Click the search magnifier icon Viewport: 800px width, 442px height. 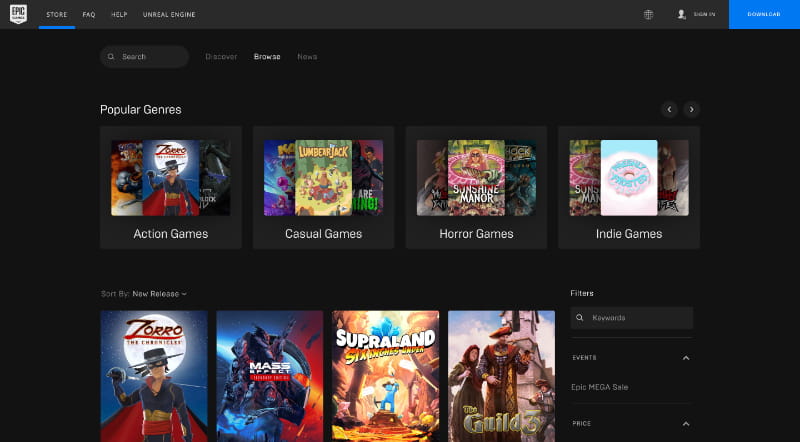click(112, 57)
